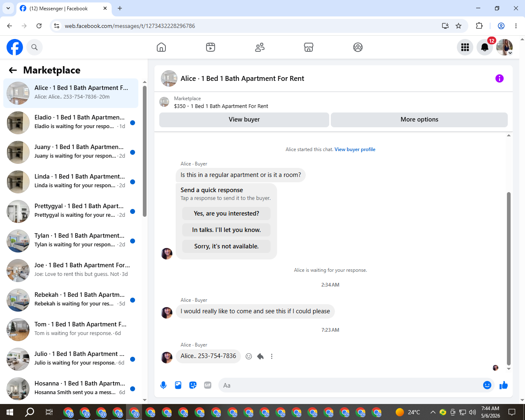Open the account profile picture menu
The image size is (525, 420).
(504, 47)
